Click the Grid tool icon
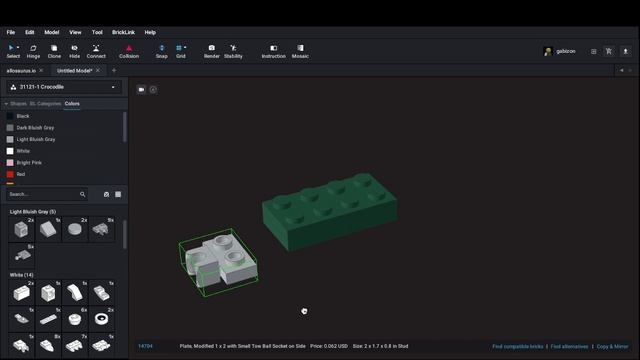 pyautogui.click(x=179, y=48)
